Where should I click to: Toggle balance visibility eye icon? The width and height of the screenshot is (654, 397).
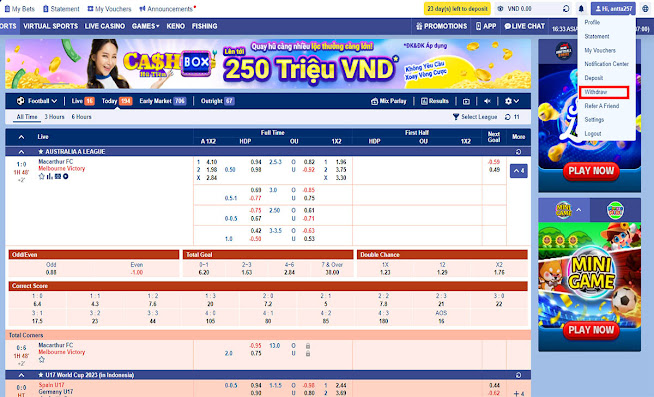point(501,8)
